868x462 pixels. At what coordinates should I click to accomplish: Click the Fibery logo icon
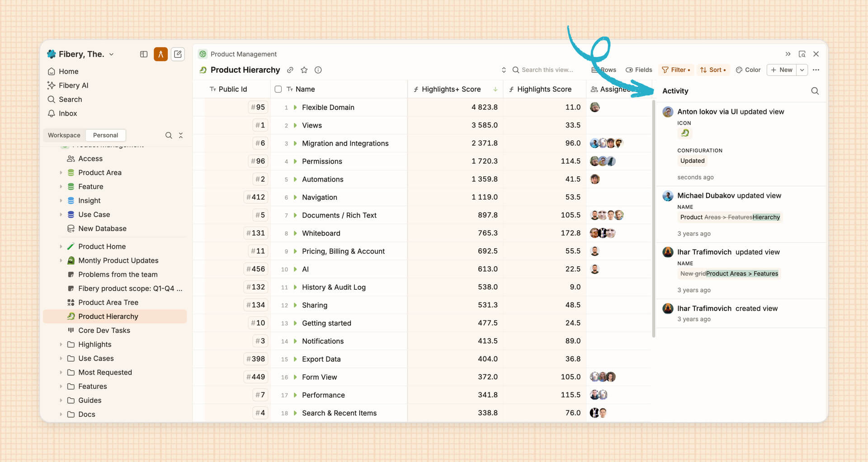tap(52, 54)
